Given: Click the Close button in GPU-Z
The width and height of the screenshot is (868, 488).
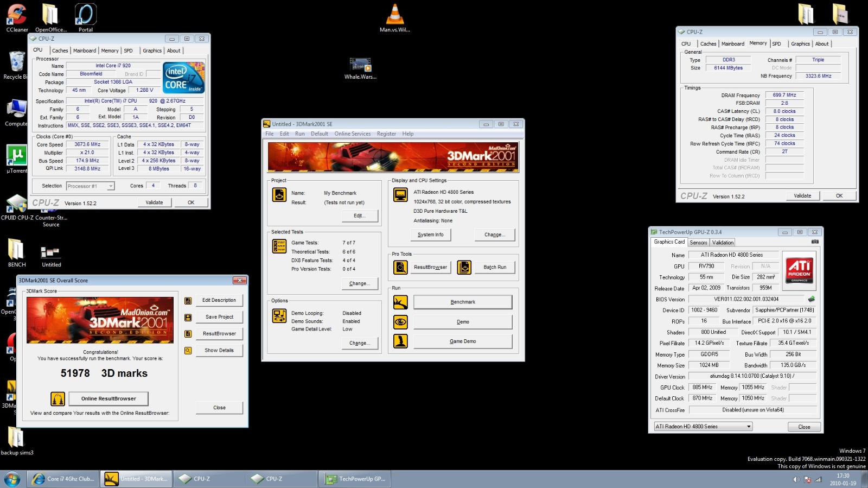Looking at the screenshot, I should 804,427.
